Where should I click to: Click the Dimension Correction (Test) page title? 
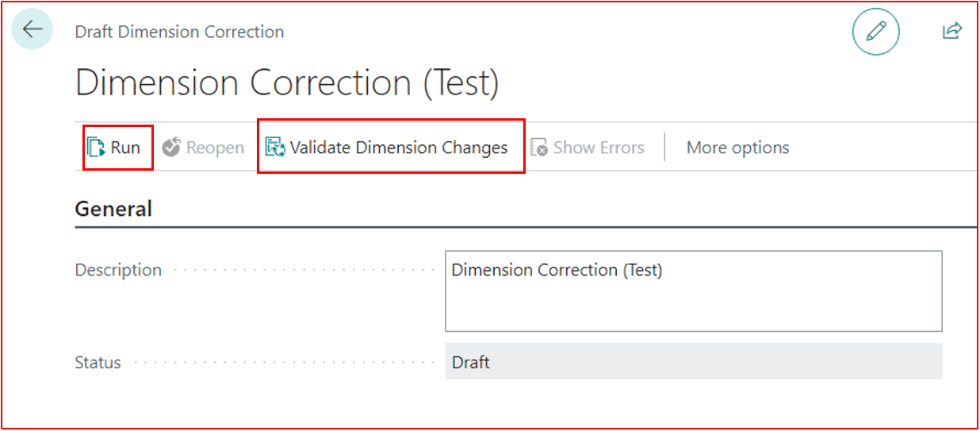tap(287, 83)
